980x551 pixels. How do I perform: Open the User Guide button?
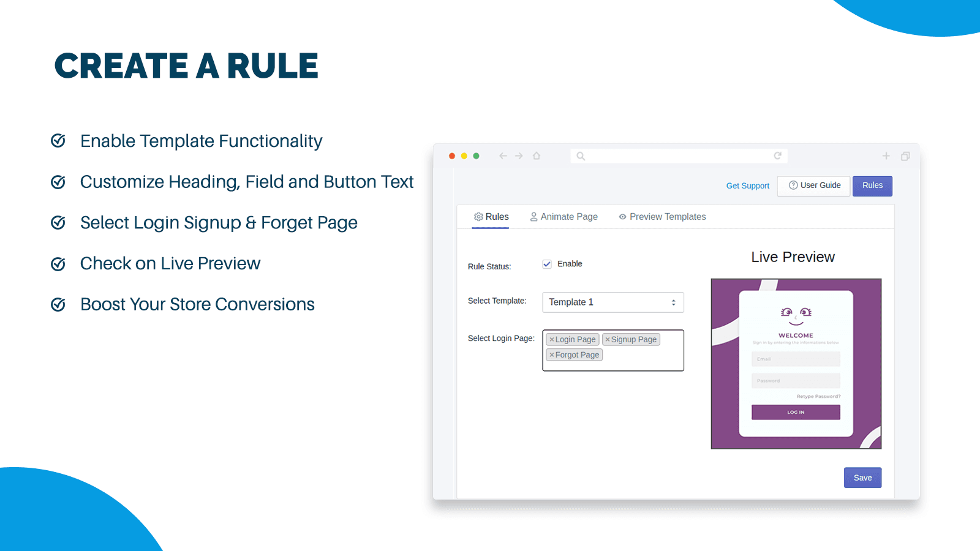(814, 186)
